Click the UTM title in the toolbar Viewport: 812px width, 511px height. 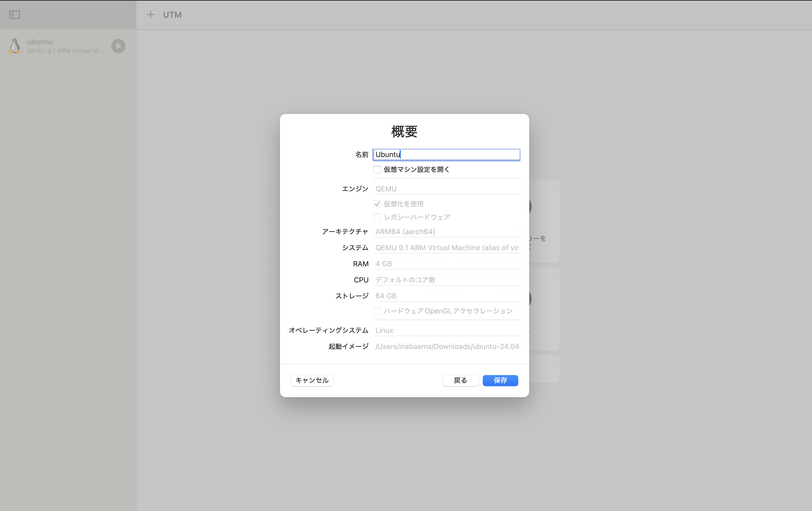[172, 14]
